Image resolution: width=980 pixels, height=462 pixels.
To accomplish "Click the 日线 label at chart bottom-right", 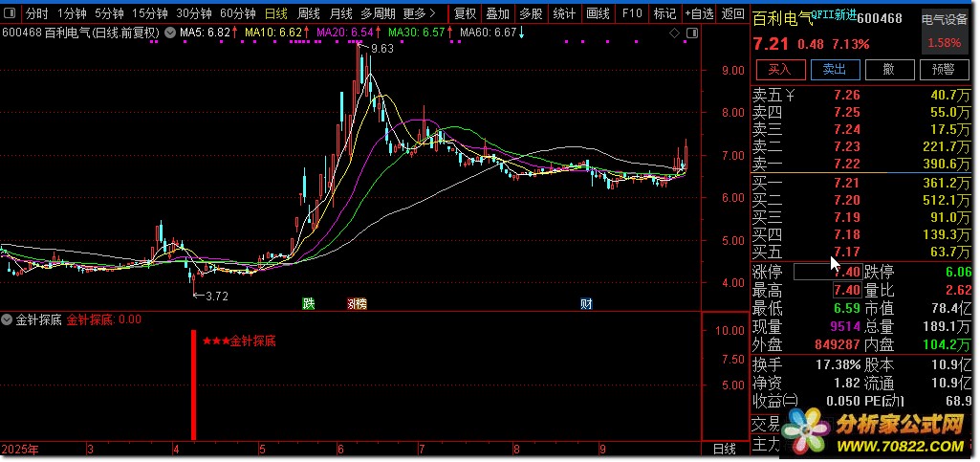I will [x=725, y=449].
